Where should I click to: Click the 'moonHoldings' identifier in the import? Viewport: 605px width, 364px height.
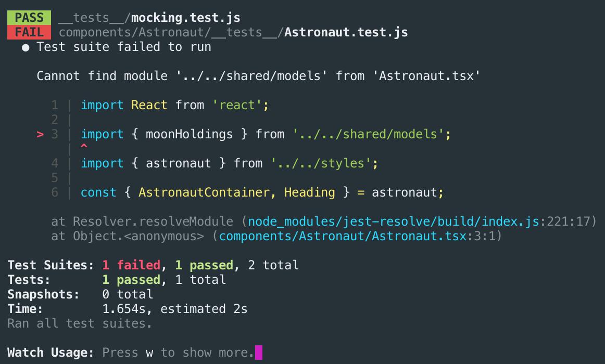pyautogui.click(x=189, y=134)
